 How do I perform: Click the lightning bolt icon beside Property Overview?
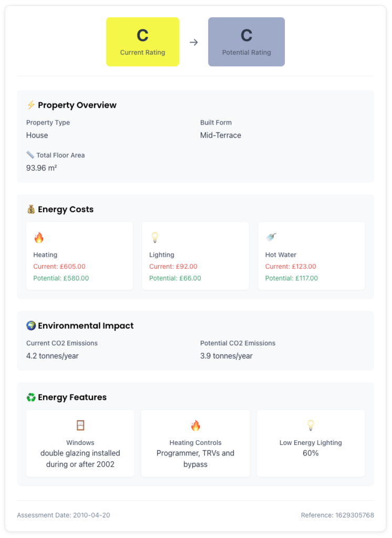pos(31,105)
